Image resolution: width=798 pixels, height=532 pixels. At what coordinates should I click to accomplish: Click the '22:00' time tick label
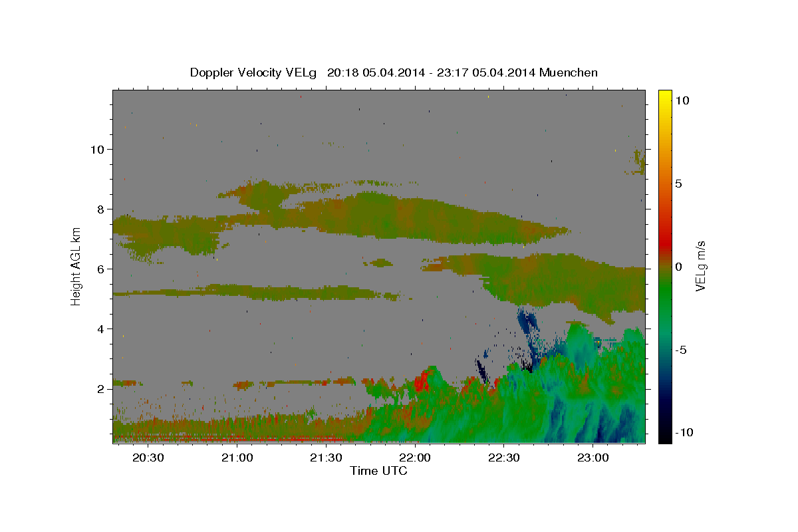point(415,458)
